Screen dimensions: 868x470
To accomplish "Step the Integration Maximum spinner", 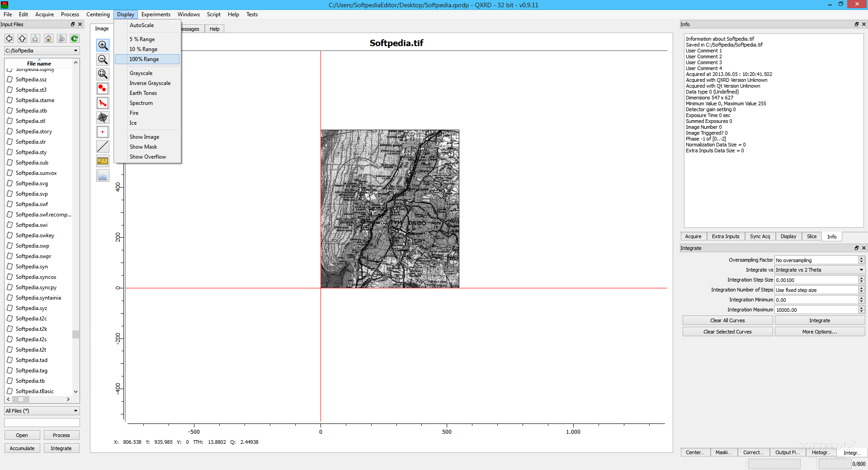I will point(861,310).
